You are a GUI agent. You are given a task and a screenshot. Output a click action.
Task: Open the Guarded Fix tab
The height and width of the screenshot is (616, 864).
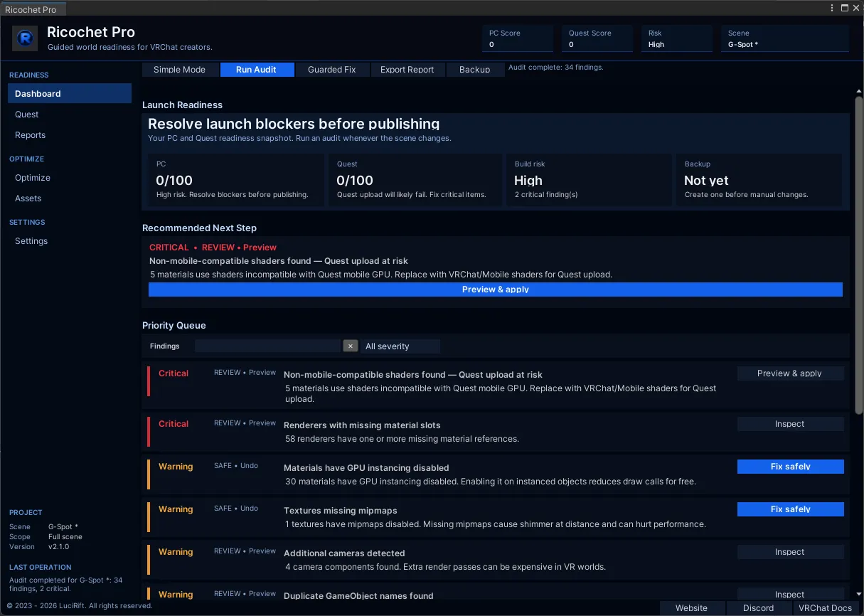click(331, 70)
